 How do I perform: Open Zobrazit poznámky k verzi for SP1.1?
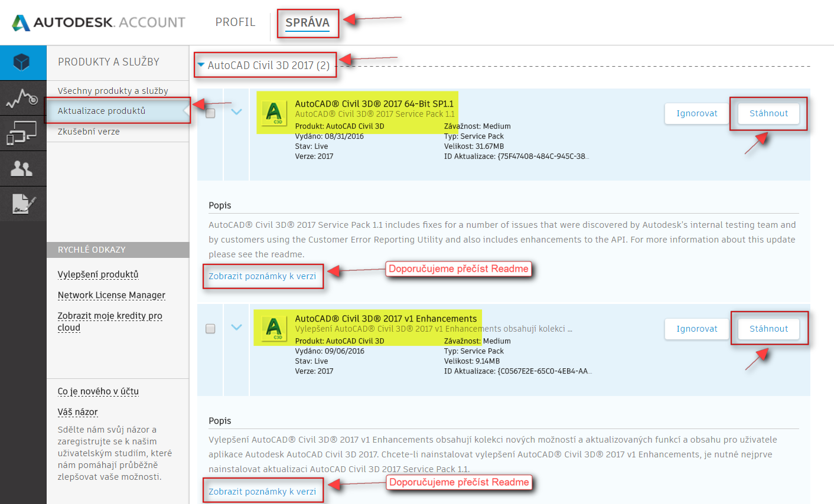[x=262, y=276]
